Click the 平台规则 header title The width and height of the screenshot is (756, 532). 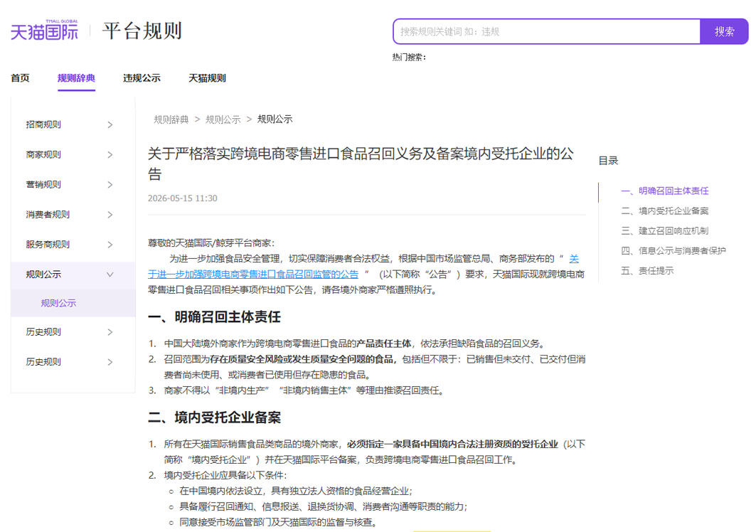[x=142, y=31]
